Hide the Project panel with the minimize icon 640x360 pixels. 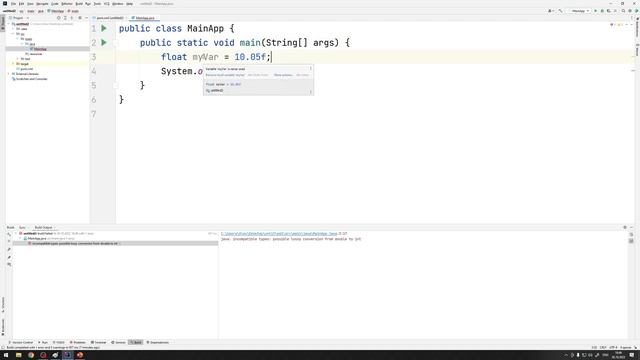tap(86, 18)
